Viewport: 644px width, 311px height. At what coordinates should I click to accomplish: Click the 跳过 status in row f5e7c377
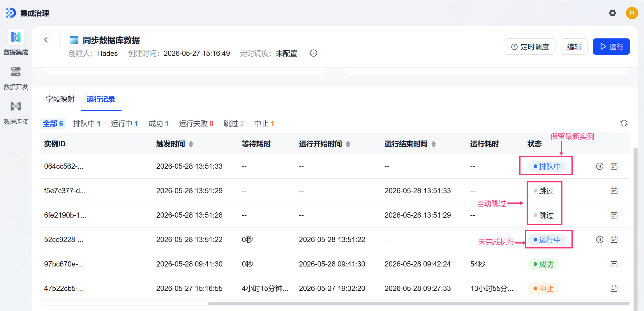coord(544,191)
